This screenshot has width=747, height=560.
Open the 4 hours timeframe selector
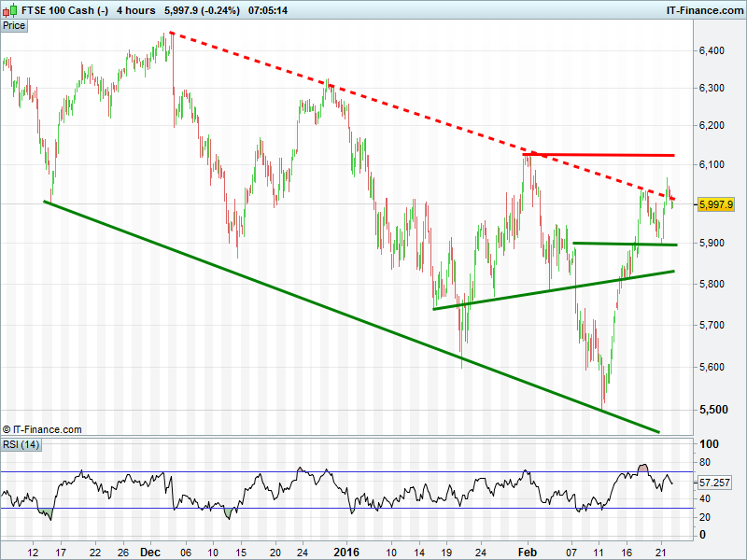tap(135, 10)
